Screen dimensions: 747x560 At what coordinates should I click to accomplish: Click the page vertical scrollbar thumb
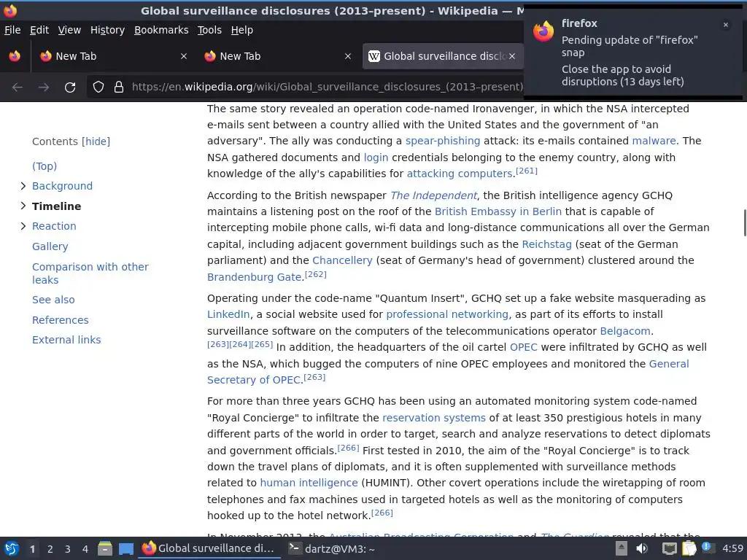tap(745, 222)
